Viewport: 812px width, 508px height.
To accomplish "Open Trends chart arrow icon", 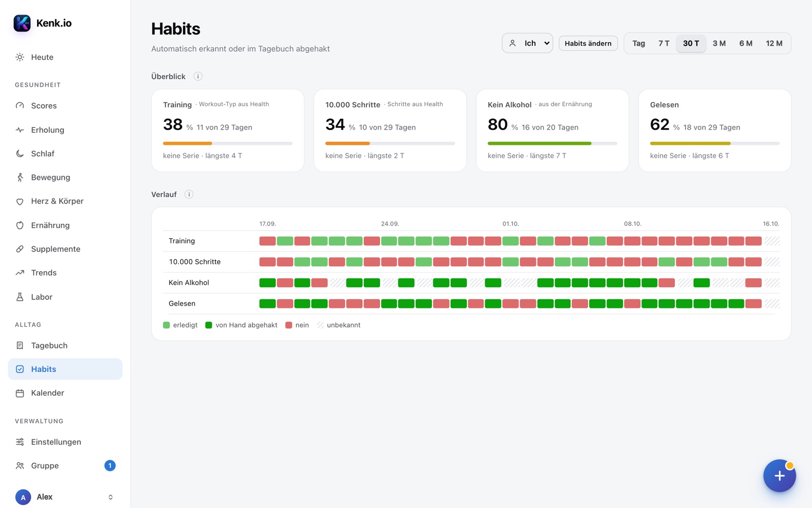I will pyautogui.click(x=20, y=273).
